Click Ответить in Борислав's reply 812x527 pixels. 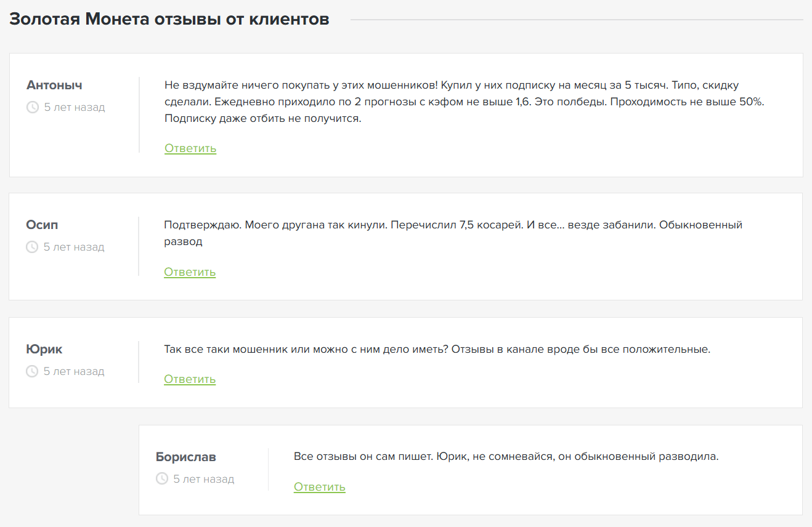[319, 487]
